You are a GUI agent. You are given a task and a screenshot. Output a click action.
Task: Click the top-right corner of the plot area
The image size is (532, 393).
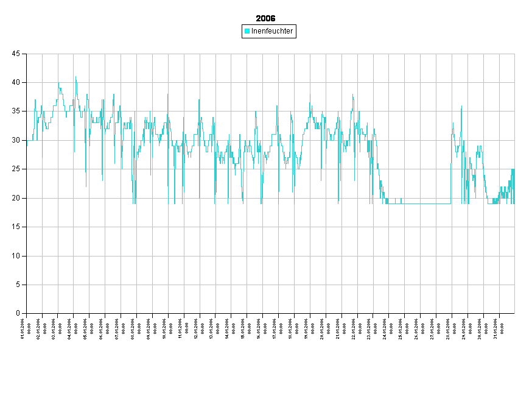coord(514,54)
